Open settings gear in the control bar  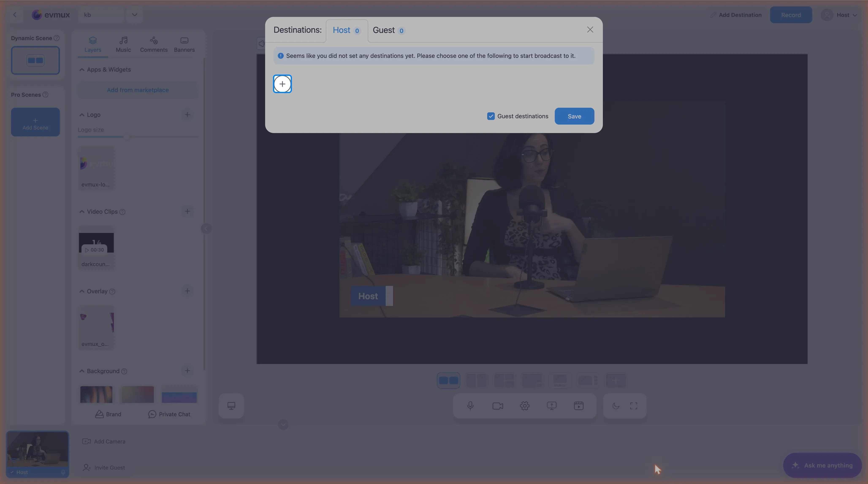pos(525,406)
